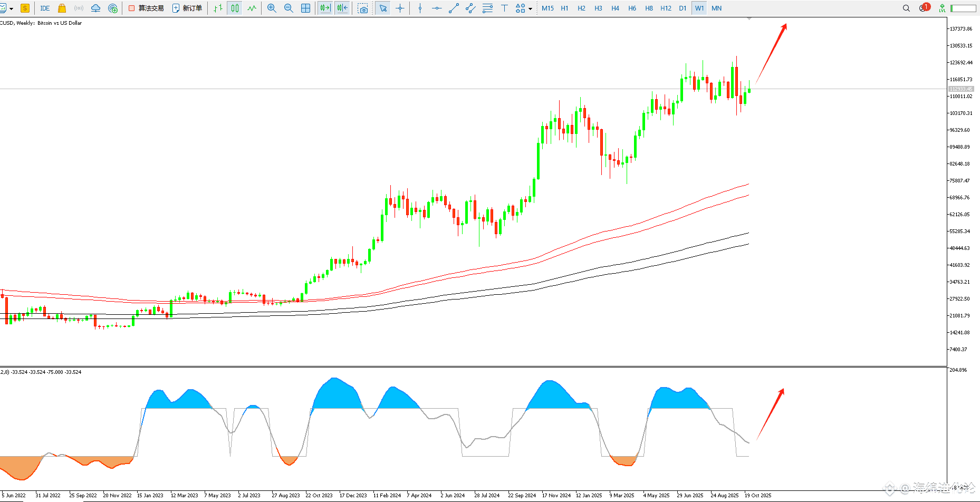Image resolution: width=980 pixels, height=502 pixels.
Task: Take a chart screenshot with camera icon
Action: (363, 8)
